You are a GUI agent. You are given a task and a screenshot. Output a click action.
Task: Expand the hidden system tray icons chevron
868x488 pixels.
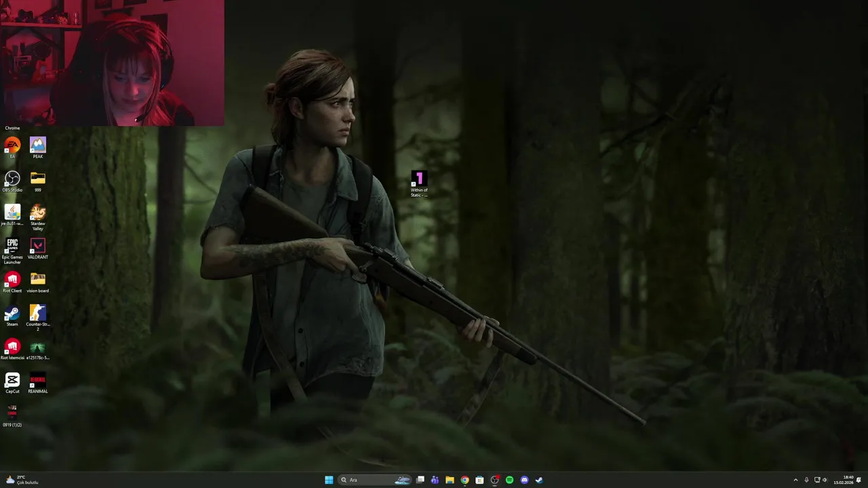pyautogui.click(x=795, y=480)
